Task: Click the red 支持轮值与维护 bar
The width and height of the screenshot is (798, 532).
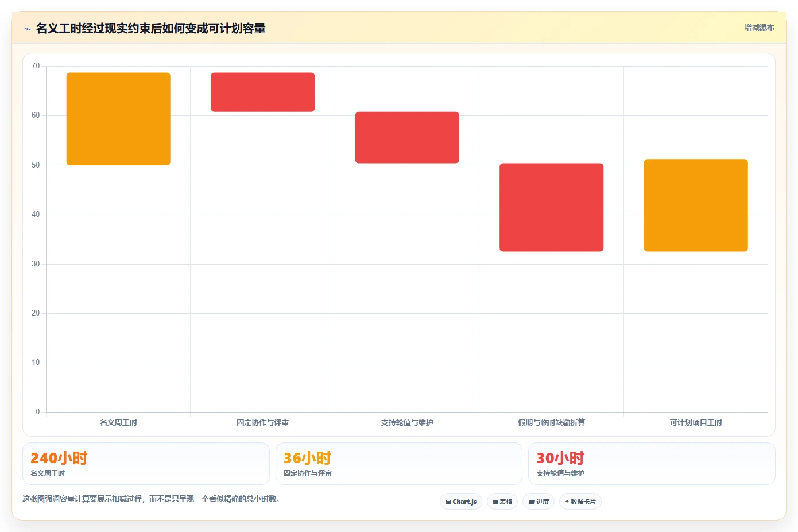Action: point(407,138)
